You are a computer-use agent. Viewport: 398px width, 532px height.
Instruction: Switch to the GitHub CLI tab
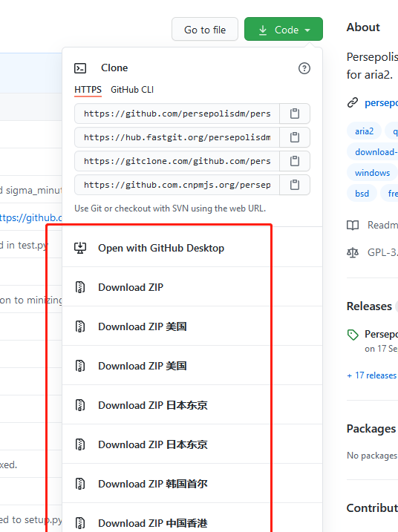point(132,90)
